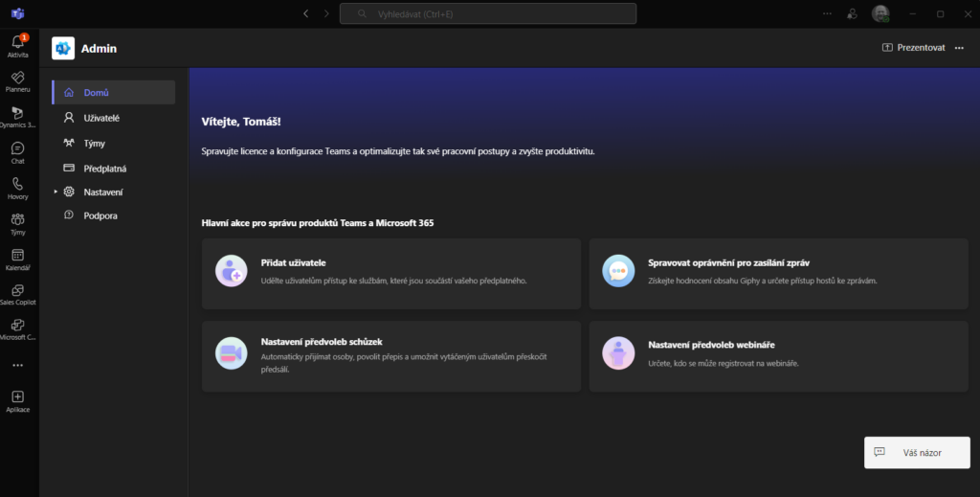Open the Přidat uživatele card

pos(391,274)
